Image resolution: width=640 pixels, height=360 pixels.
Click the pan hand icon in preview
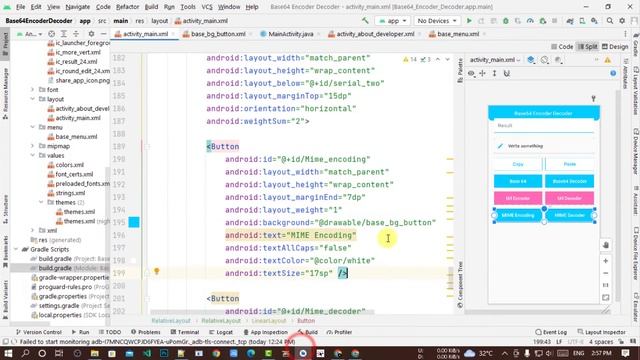point(606,245)
